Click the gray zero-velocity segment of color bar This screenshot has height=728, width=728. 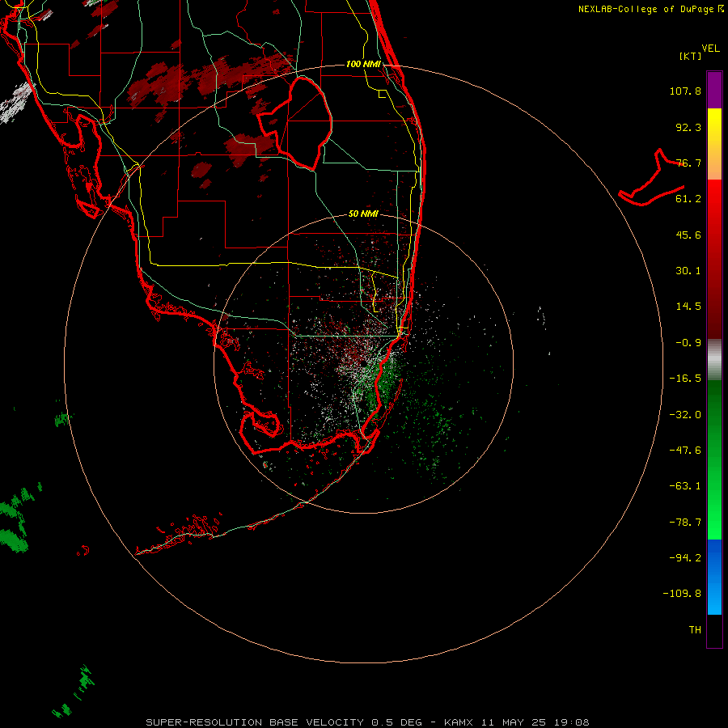(x=714, y=359)
